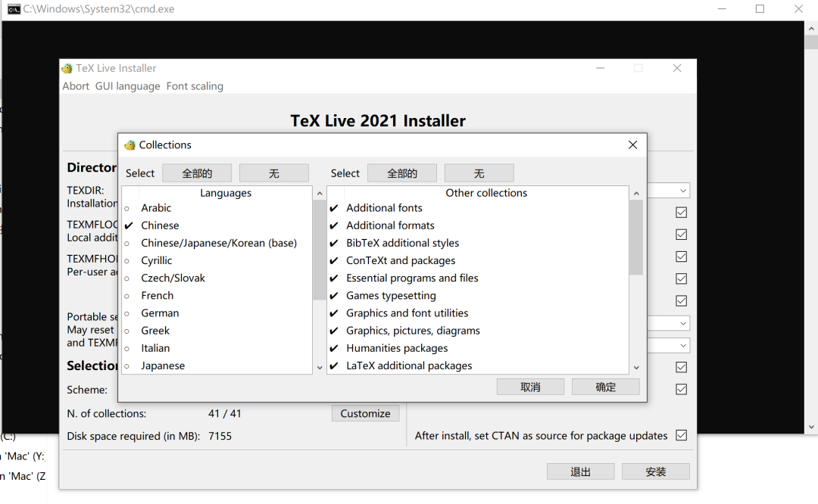Click the TeX Live Installer window icon

(x=67, y=68)
